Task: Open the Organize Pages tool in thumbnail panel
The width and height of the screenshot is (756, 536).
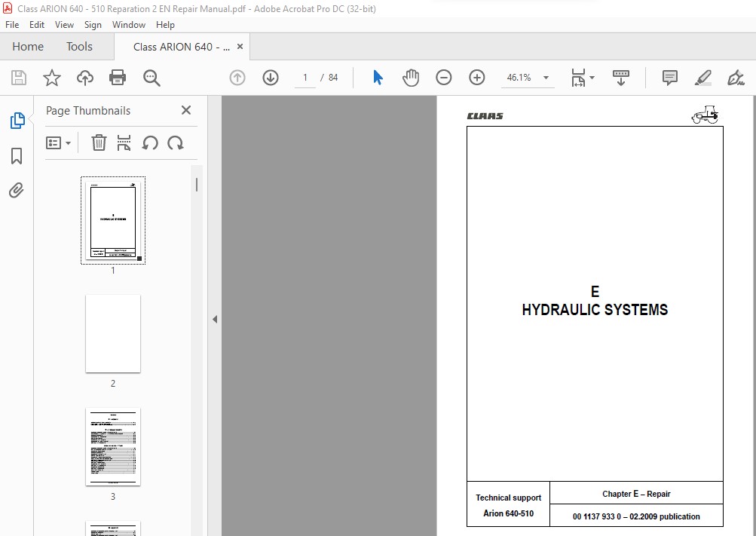Action: tap(124, 143)
